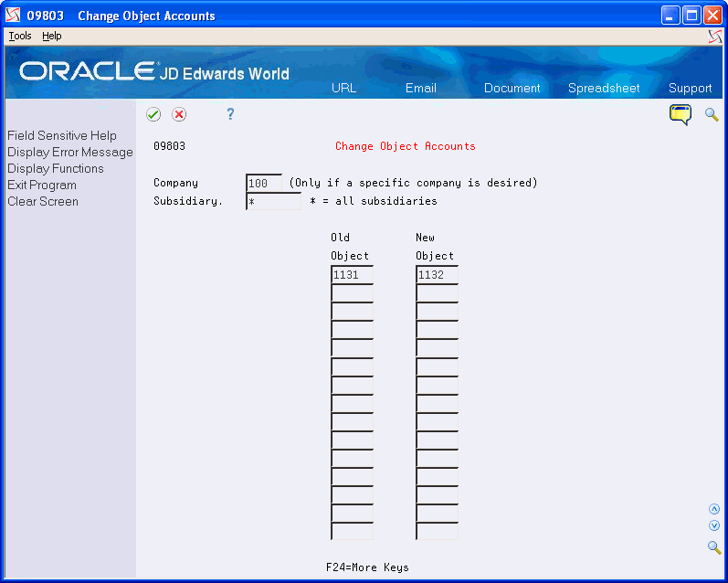
Task: Click the 09803 program ID text
Action: [170, 146]
